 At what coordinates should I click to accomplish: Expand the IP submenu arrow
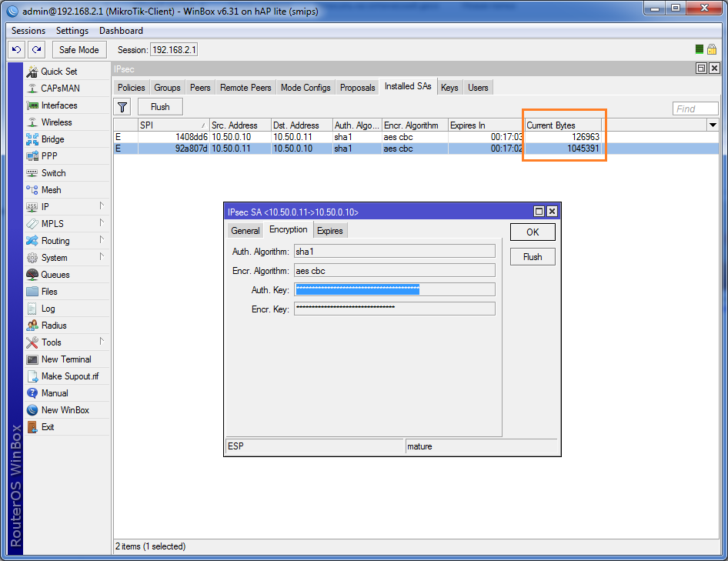[x=102, y=205]
